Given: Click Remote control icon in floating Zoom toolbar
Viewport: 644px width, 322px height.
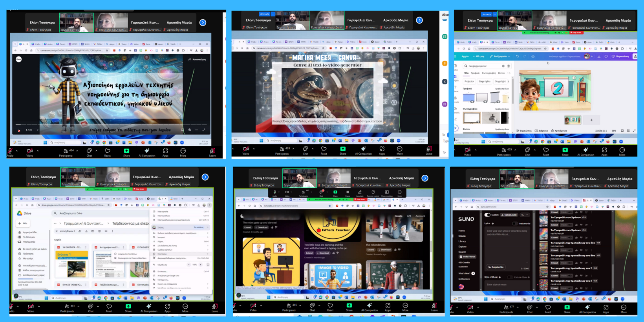Looking at the screenshot, I should 373,192.
